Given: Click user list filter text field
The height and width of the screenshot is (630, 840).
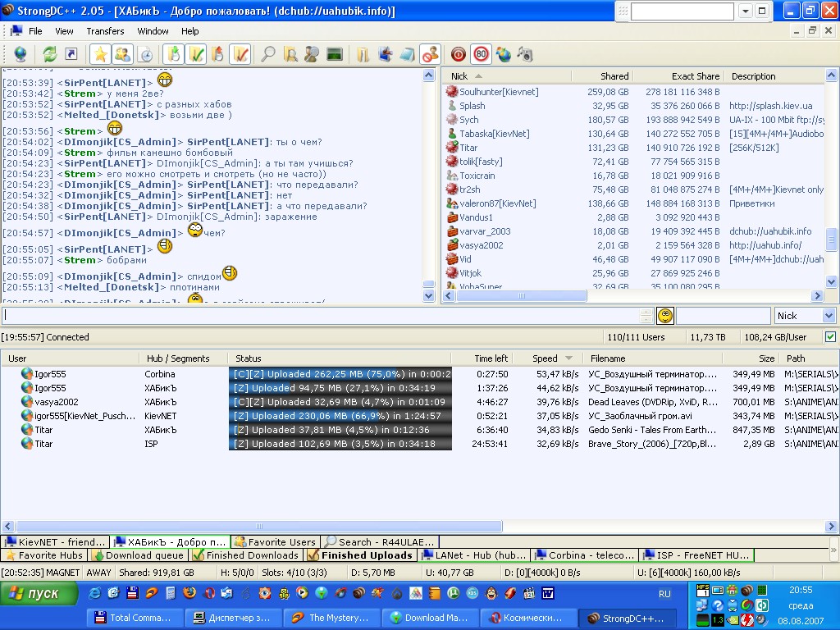Looking at the screenshot, I should (x=723, y=316).
